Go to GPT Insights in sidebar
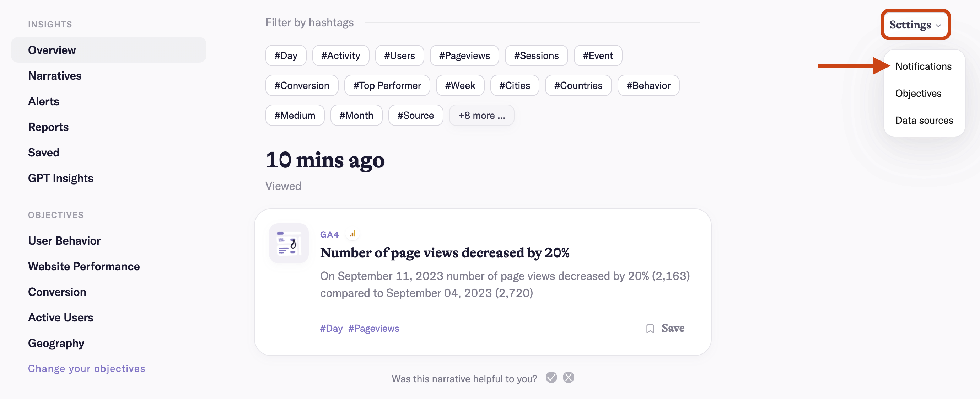The height and width of the screenshot is (399, 980). coord(60,178)
